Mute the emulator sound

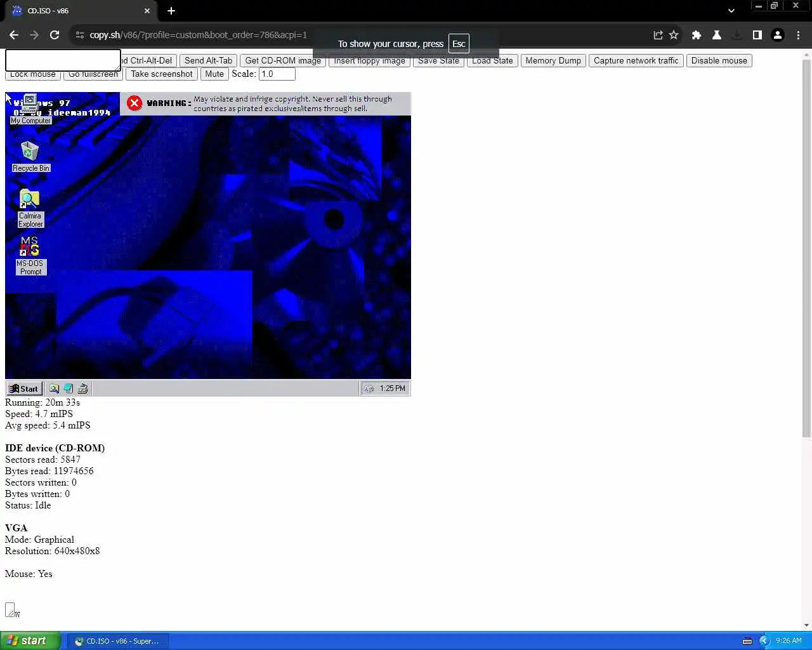coord(214,74)
